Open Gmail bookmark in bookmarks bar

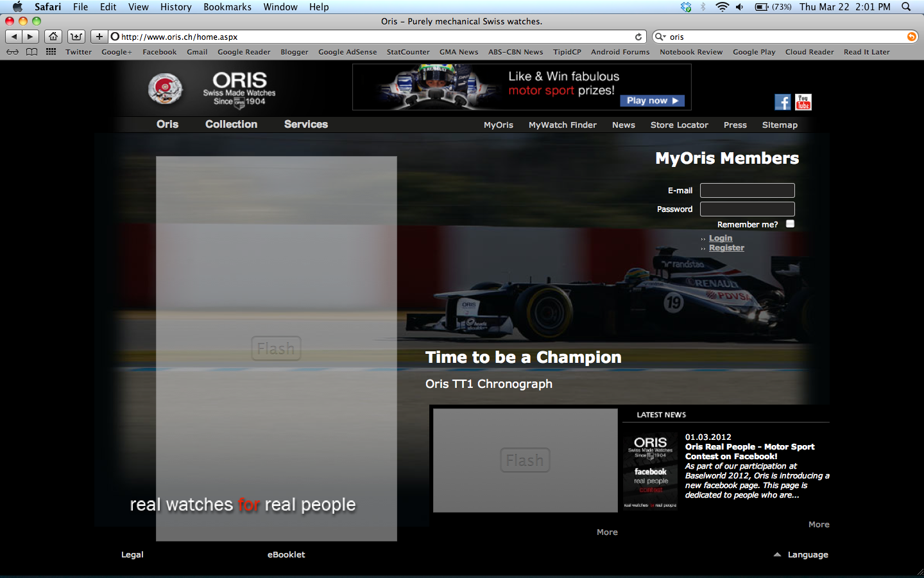tap(197, 52)
